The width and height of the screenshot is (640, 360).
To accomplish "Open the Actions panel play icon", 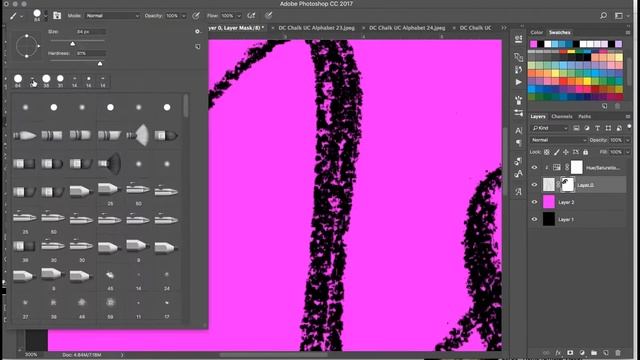I will coord(518,82).
